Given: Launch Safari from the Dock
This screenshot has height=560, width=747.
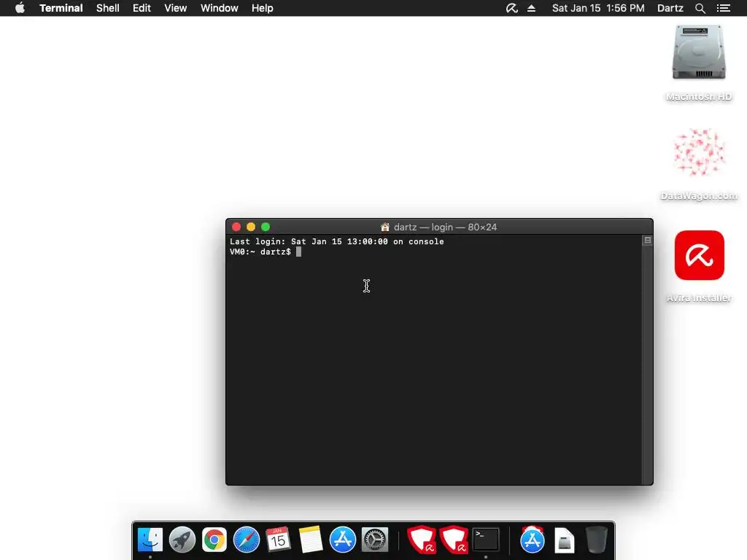Looking at the screenshot, I should pos(247,540).
